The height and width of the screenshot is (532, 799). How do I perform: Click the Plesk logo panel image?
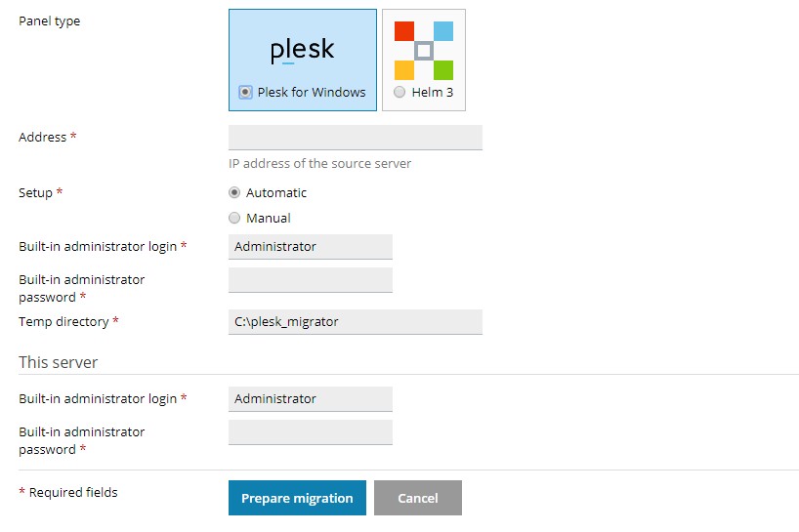[302, 51]
